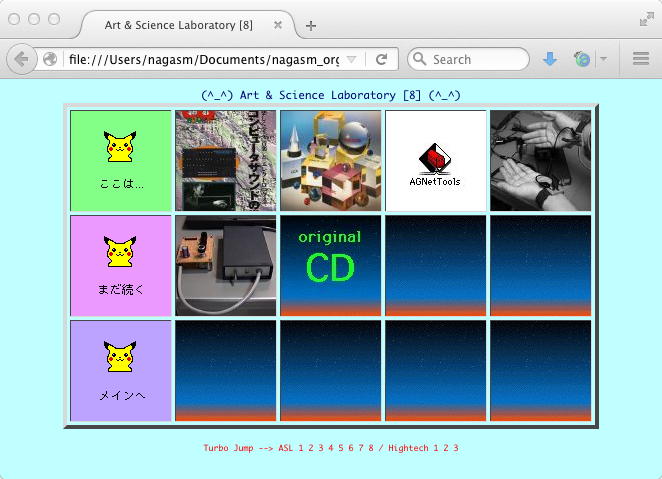Click the 'Turbo Jump' text
662x479 pixels.
228,448
